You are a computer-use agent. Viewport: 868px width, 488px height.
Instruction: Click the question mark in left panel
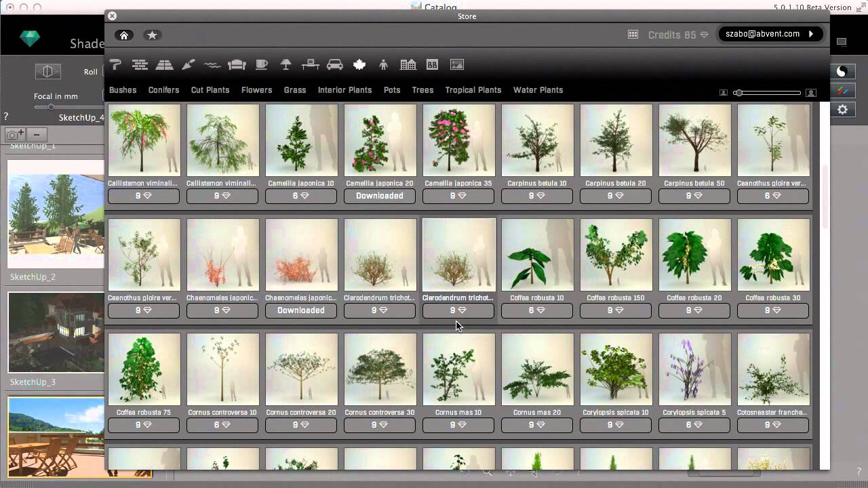coord(6,117)
